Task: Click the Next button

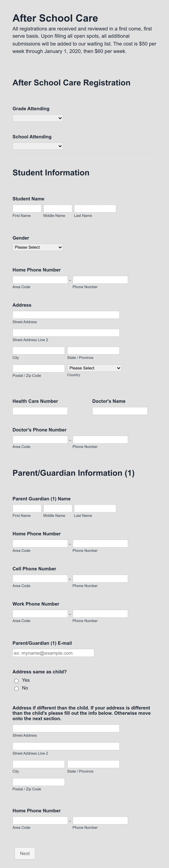Action: 25,853
